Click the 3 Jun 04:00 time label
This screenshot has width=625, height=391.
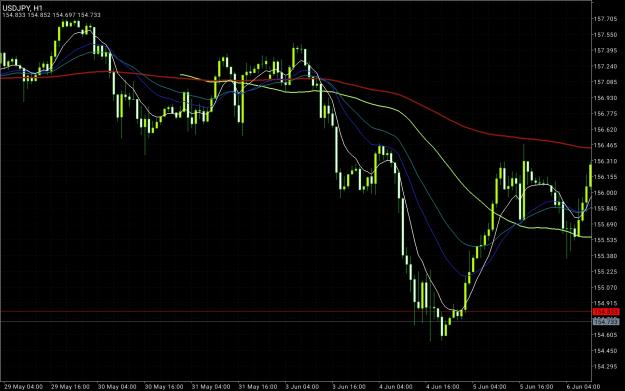click(x=302, y=387)
